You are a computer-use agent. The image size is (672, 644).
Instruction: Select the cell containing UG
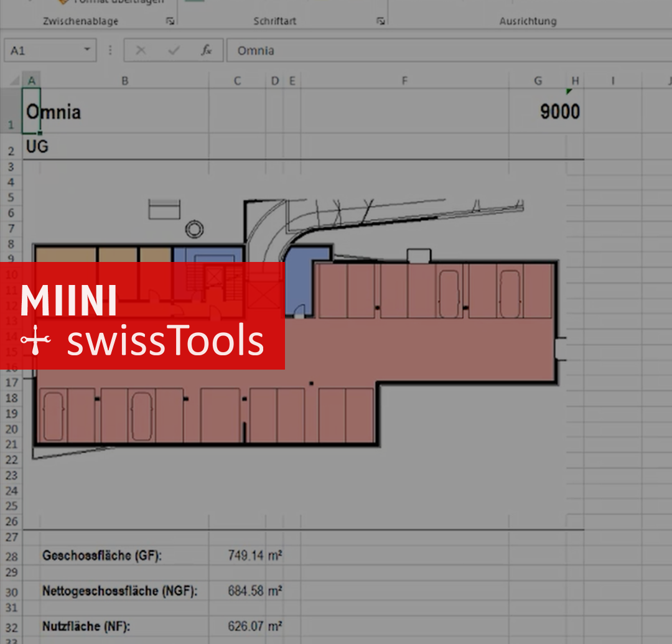click(x=31, y=147)
